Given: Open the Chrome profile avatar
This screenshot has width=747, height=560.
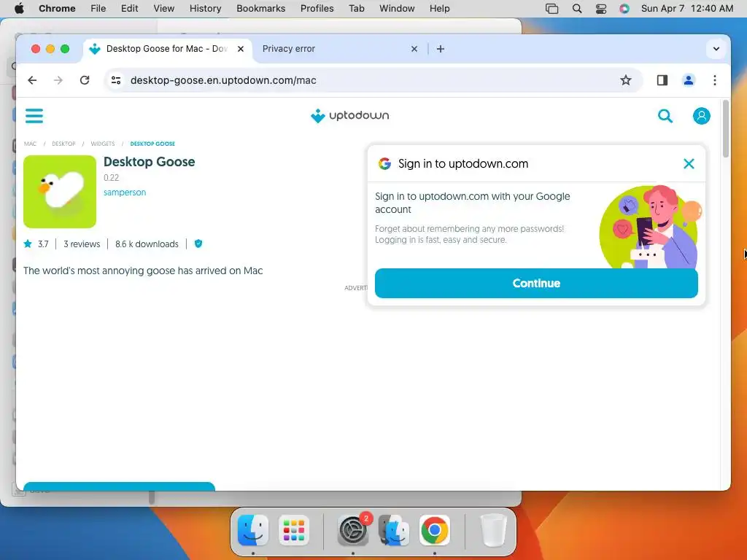Looking at the screenshot, I should coord(688,80).
